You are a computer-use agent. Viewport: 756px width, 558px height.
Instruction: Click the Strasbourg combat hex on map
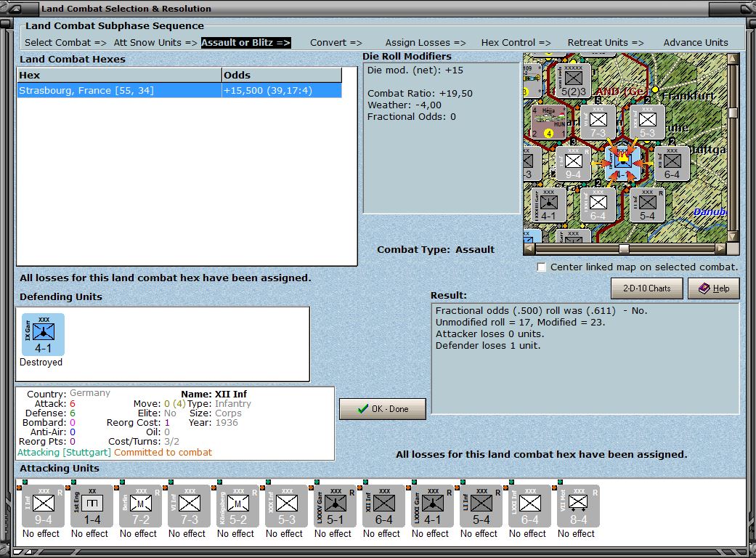622,163
